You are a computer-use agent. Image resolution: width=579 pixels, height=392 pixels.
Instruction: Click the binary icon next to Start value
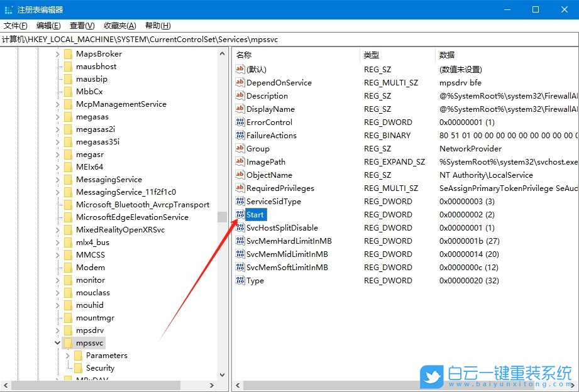click(x=241, y=214)
